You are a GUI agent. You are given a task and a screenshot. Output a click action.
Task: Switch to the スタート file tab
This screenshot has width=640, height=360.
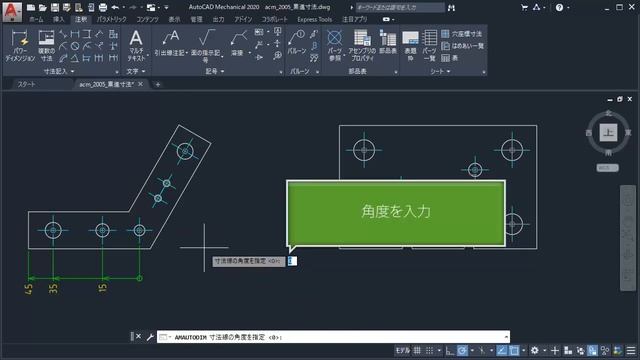click(x=27, y=84)
